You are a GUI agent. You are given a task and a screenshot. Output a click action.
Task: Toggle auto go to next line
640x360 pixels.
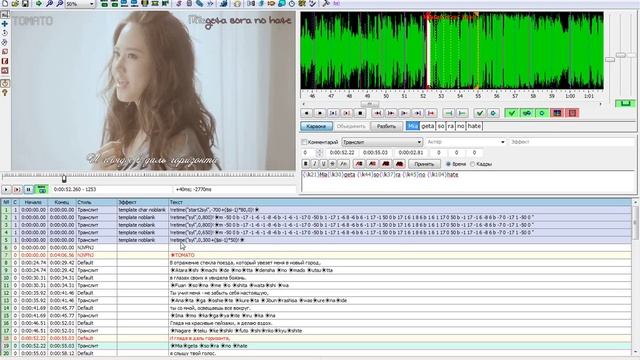pos(527,113)
